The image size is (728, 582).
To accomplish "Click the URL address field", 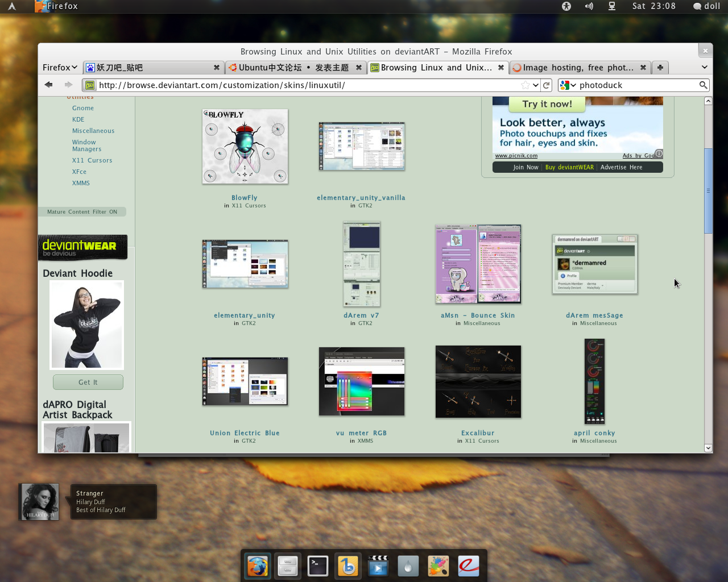I will [x=307, y=85].
